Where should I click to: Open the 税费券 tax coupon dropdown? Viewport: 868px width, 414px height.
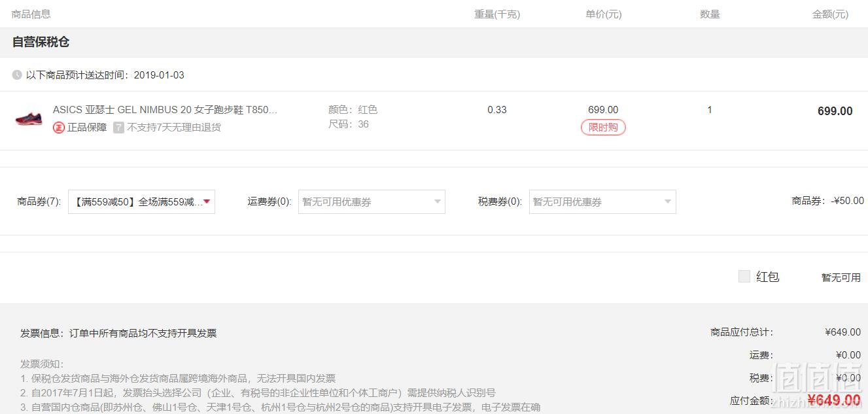coord(602,202)
